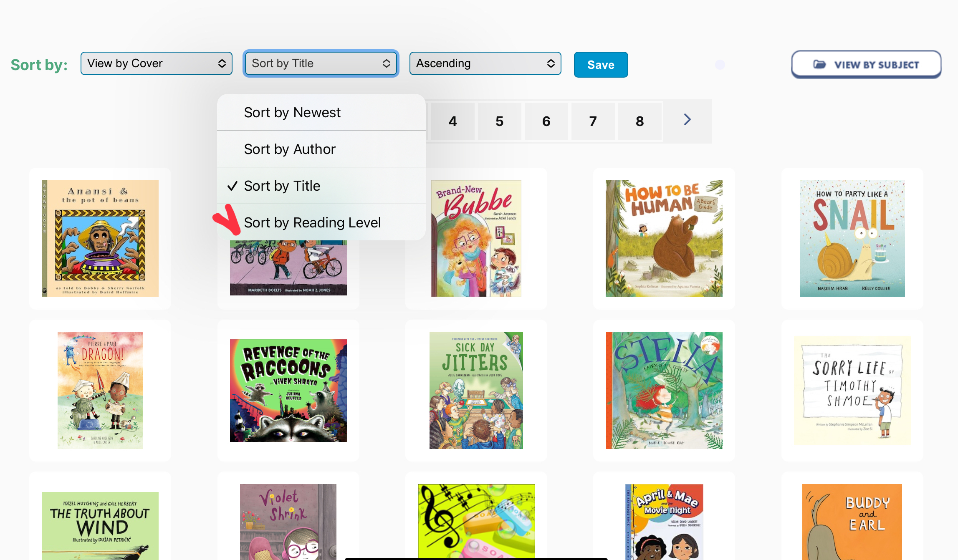Go to page 7
Viewport: 958px width, 560px height.
pos(593,121)
